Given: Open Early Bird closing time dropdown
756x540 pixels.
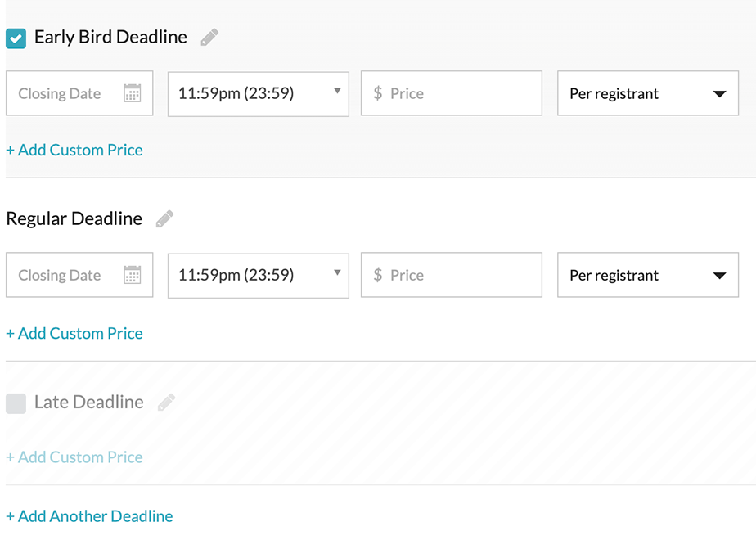Looking at the screenshot, I should pos(258,93).
